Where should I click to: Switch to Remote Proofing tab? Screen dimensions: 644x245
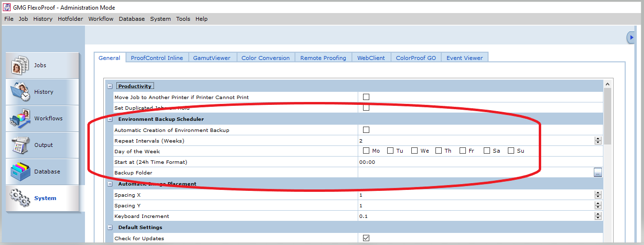(323, 58)
